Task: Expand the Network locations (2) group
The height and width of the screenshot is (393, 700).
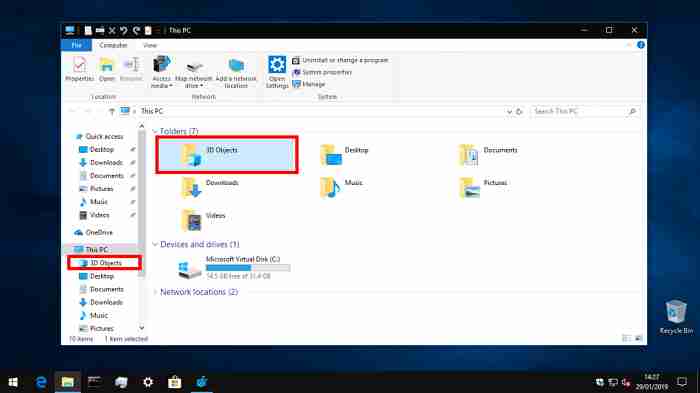Action: [x=155, y=292]
